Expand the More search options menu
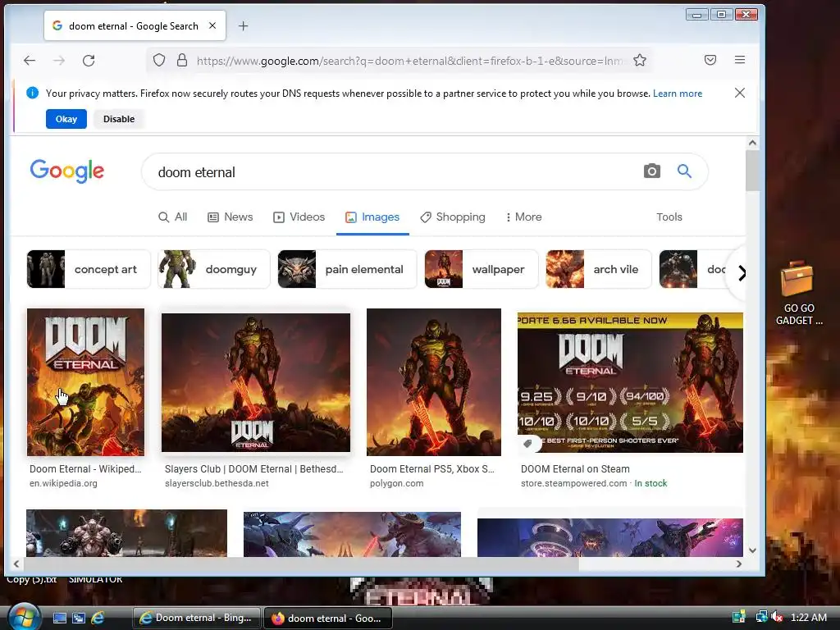 523,217
